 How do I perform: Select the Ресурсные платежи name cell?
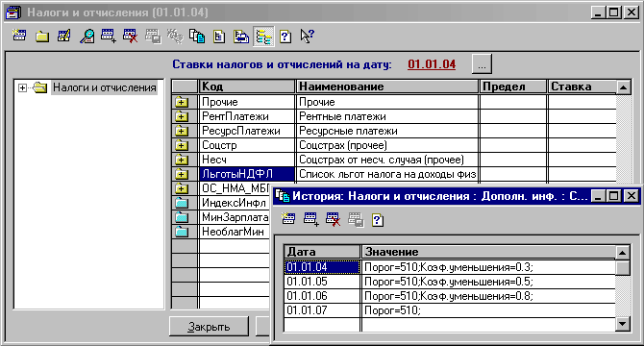click(x=387, y=131)
